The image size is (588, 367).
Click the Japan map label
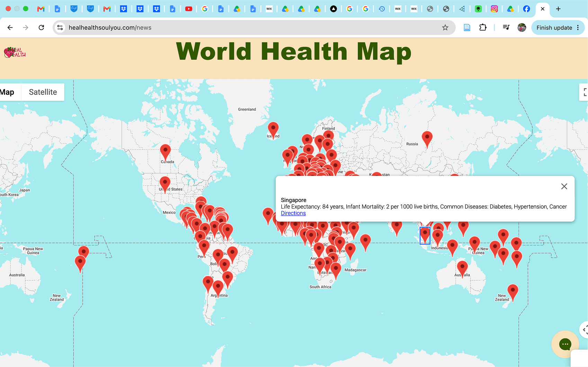(x=25, y=190)
